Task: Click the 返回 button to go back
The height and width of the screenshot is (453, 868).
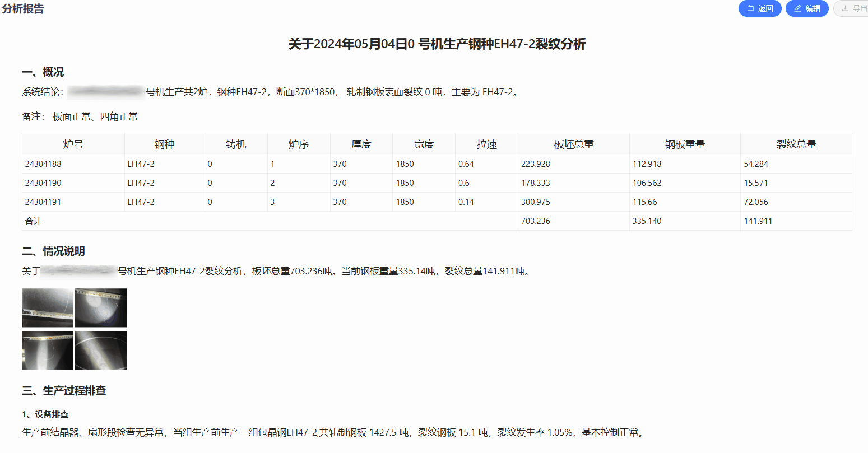Action: 760,8
